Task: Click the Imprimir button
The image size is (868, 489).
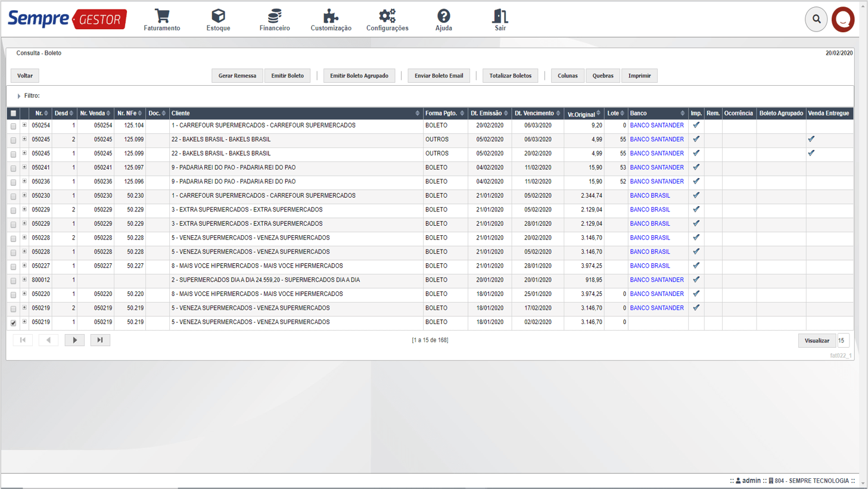Action: pos(639,76)
